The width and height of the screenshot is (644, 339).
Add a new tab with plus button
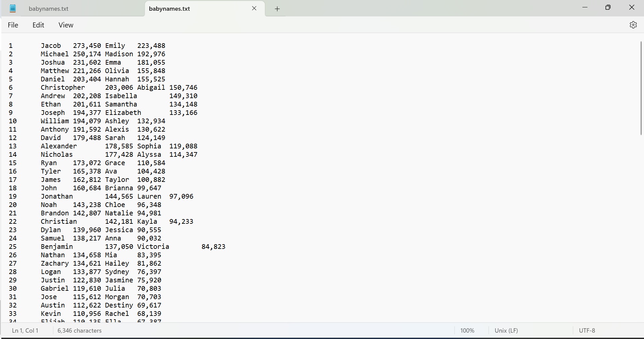click(277, 9)
